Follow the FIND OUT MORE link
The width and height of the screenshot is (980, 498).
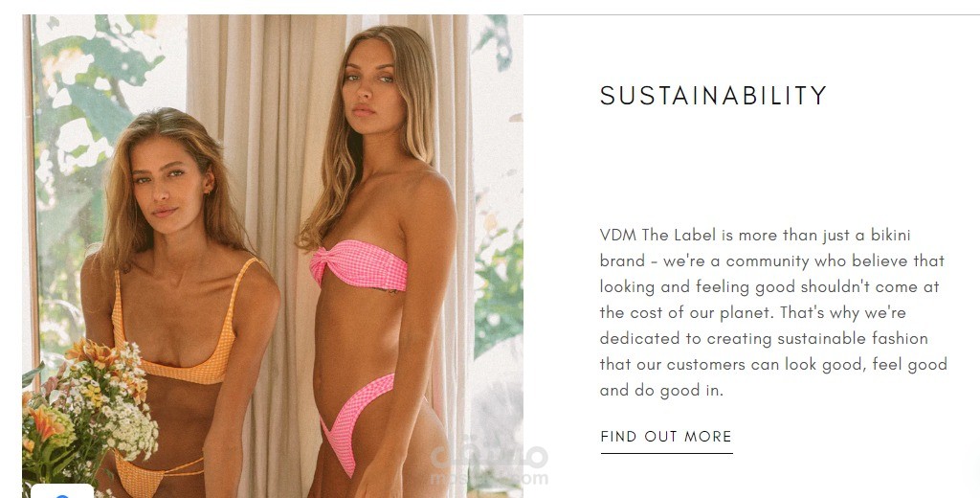click(666, 437)
